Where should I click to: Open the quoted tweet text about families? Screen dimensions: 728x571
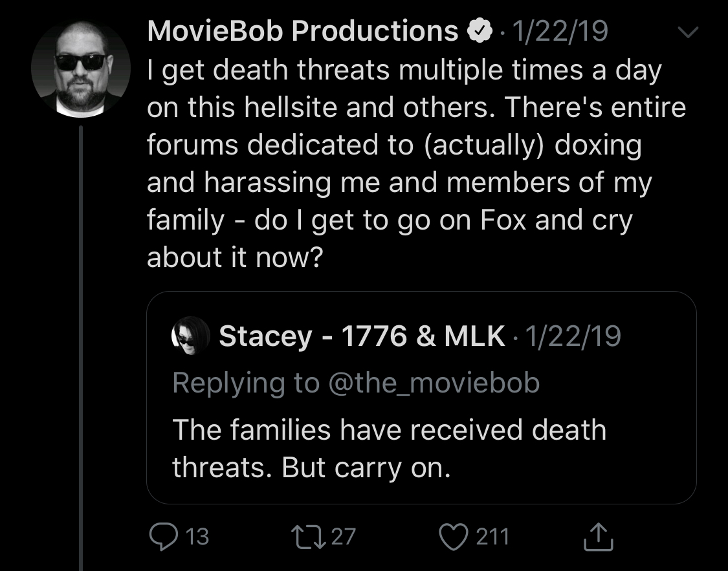[x=389, y=448]
